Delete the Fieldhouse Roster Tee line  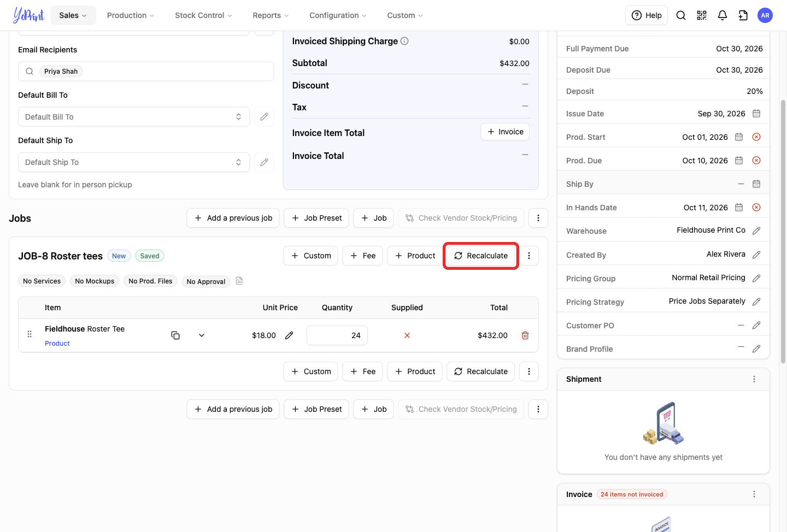[525, 335]
